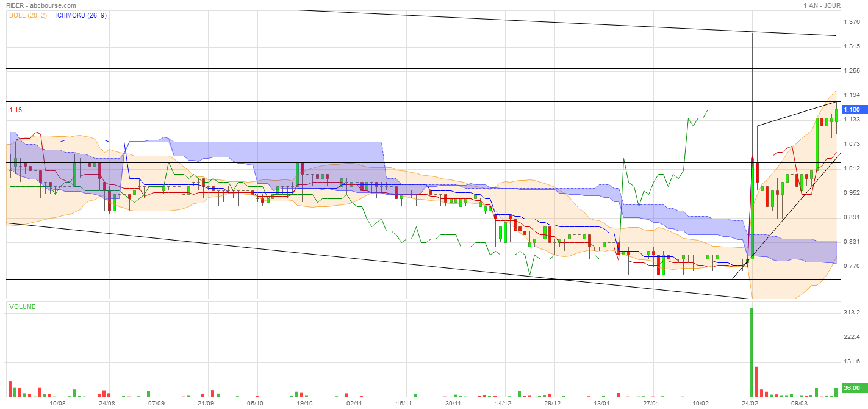
Task: Click the 1.073 price axis value
Action: pyautogui.click(x=851, y=144)
